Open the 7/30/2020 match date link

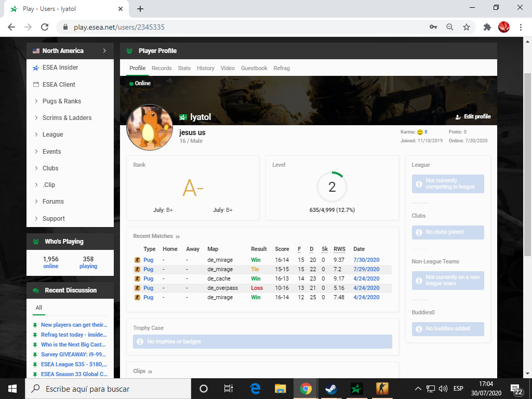tap(366, 260)
